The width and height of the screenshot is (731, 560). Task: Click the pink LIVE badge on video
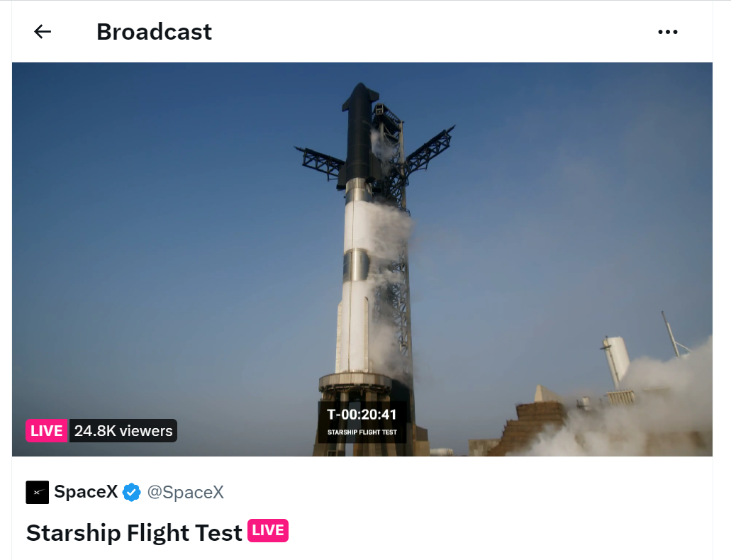coord(47,430)
